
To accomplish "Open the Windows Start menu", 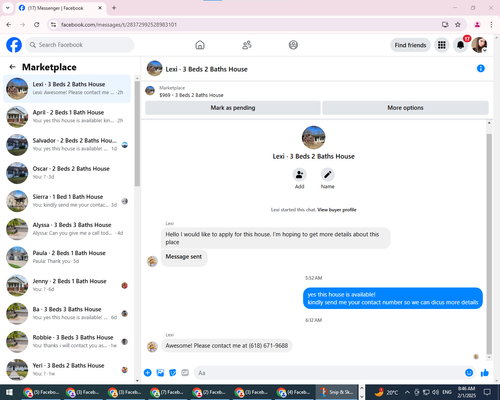I will click(x=9, y=392).
